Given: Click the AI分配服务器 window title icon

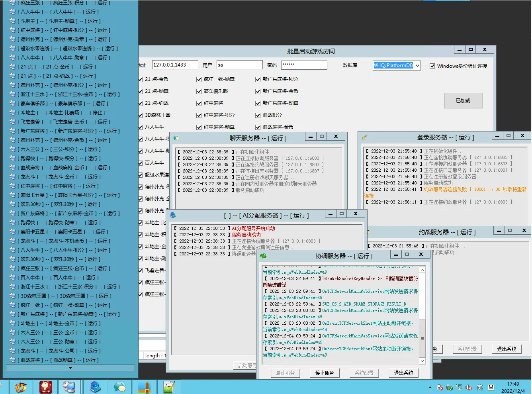Looking at the screenshot, I should tap(173, 215).
